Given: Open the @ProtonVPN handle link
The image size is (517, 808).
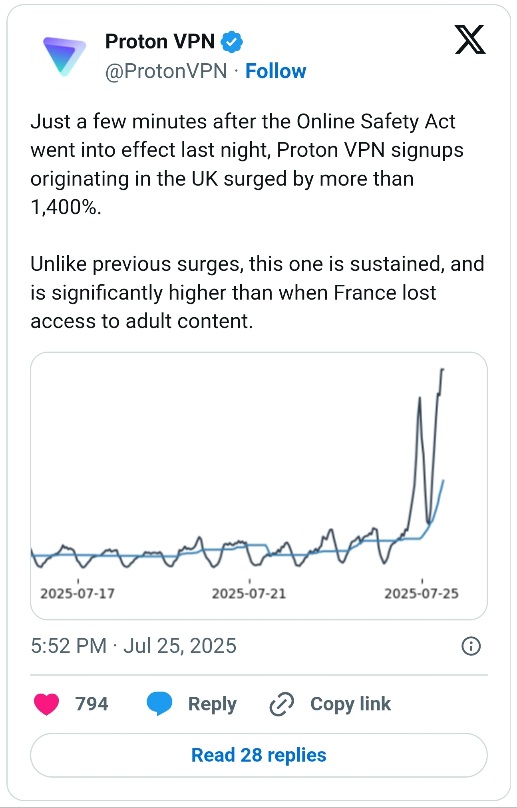Looking at the screenshot, I should tap(166, 71).
